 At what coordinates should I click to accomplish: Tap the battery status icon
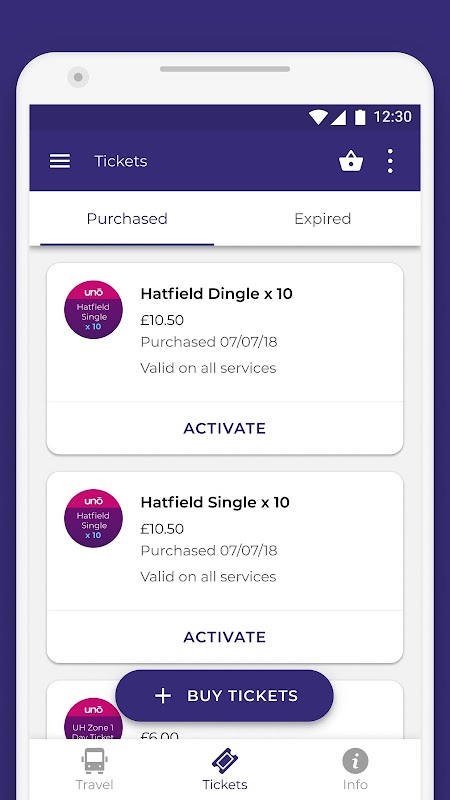[x=360, y=117]
